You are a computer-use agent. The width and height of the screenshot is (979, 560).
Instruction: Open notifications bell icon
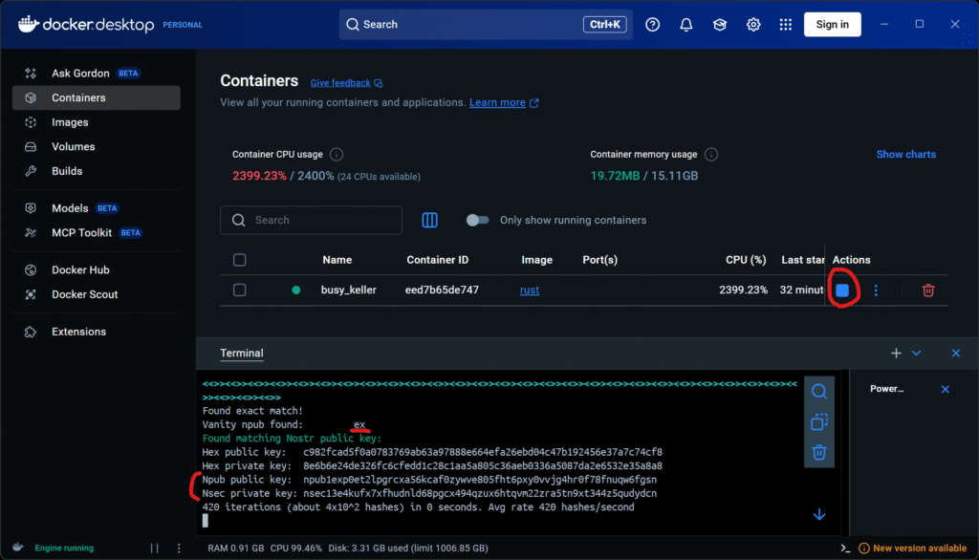(x=686, y=25)
